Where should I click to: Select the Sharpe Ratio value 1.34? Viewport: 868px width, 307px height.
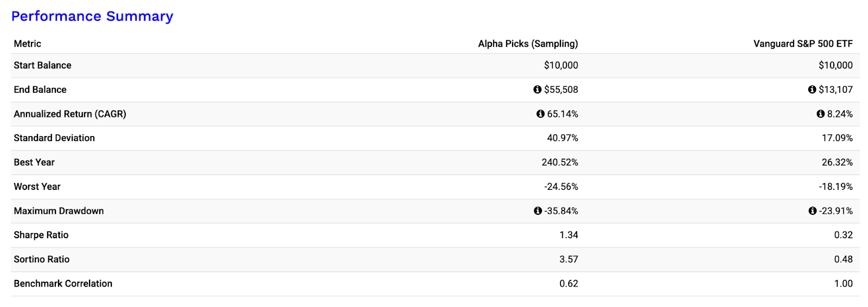(x=569, y=235)
